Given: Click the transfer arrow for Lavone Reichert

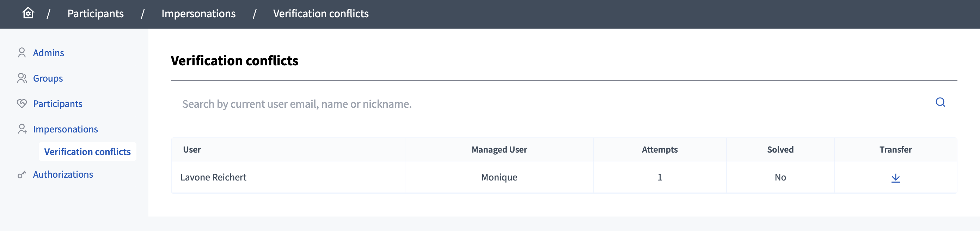Looking at the screenshot, I should point(895,178).
